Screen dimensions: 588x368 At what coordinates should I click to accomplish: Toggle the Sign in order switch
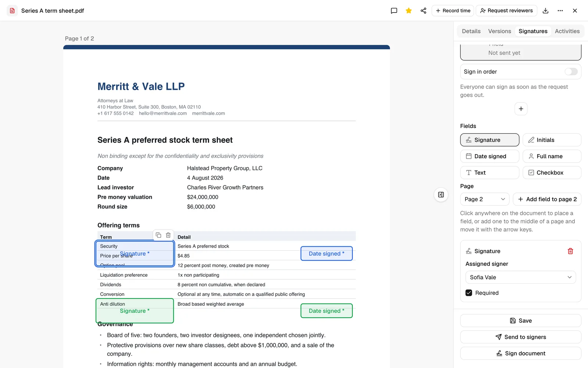[x=571, y=72]
